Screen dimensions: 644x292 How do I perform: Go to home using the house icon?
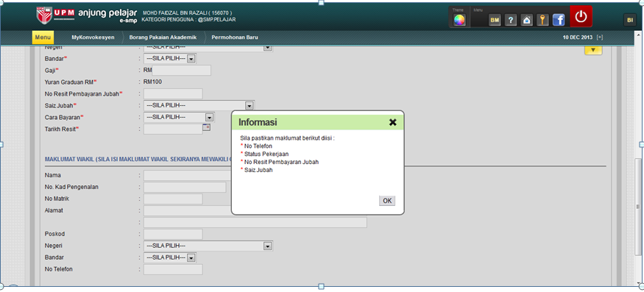tap(526, 20)
